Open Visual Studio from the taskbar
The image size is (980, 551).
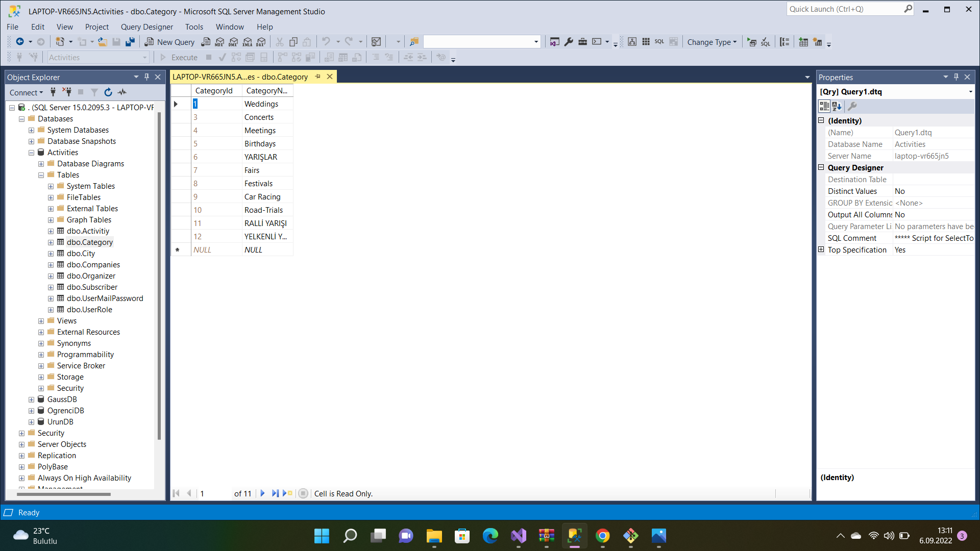pyautogui.click(x=518, y=536)
